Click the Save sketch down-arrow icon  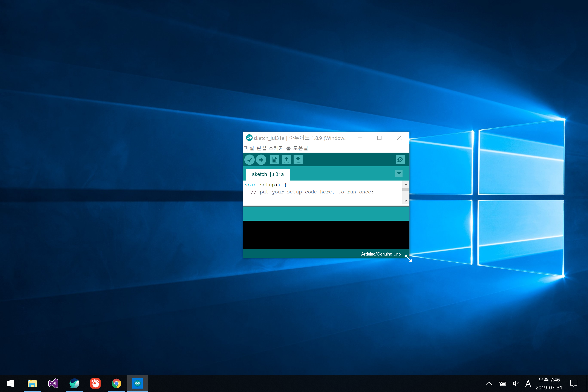coord(298,160)
